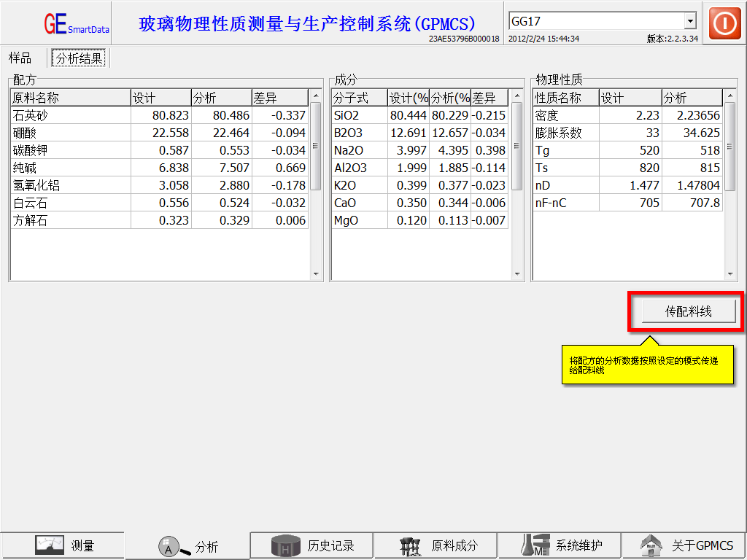Select the Tg property row
This screenshot has height=560, width=747.
click(x=628, y=150)
